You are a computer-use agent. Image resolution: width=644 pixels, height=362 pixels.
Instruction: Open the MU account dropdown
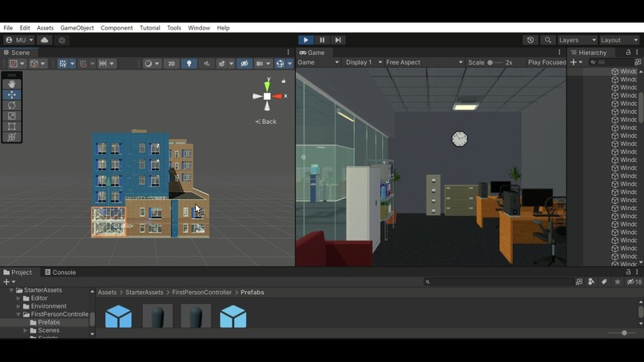tap(19, 40)
